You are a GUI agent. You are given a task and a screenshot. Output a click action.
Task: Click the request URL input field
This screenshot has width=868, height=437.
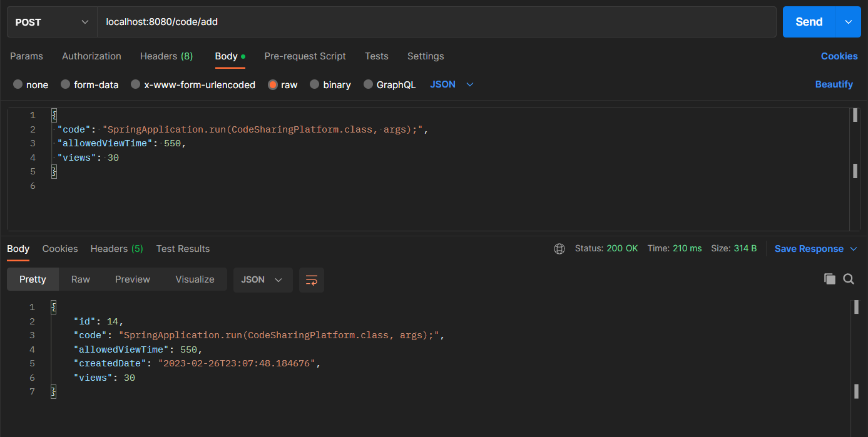[x=436, y=22]
